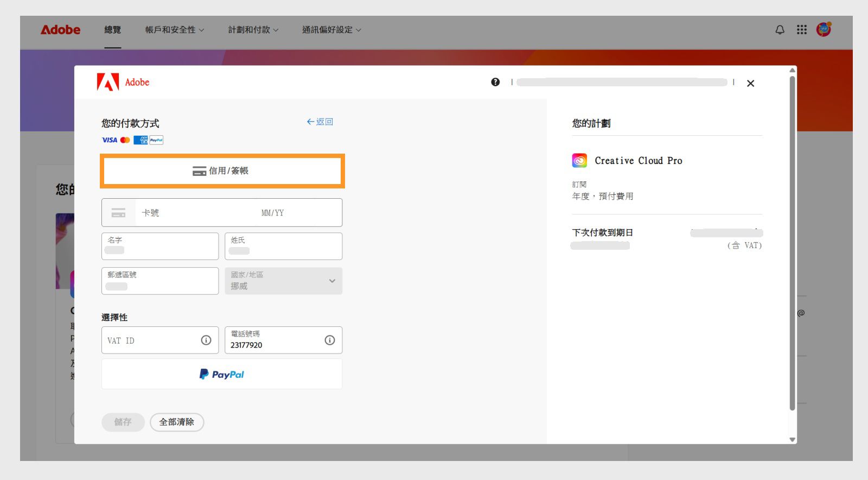Click the 下次付款到期日 label
Screen dimensions: 868x480
point(603,232)
